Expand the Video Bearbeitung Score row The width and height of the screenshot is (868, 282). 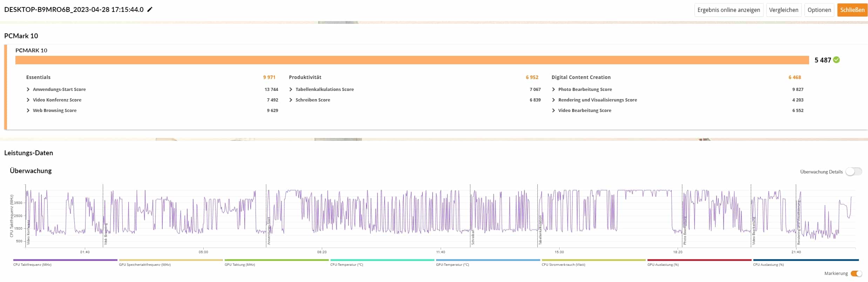[554, 111]
